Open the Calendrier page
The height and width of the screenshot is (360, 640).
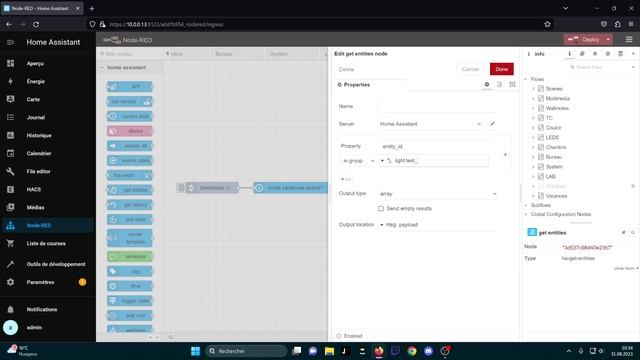(48, 153)
